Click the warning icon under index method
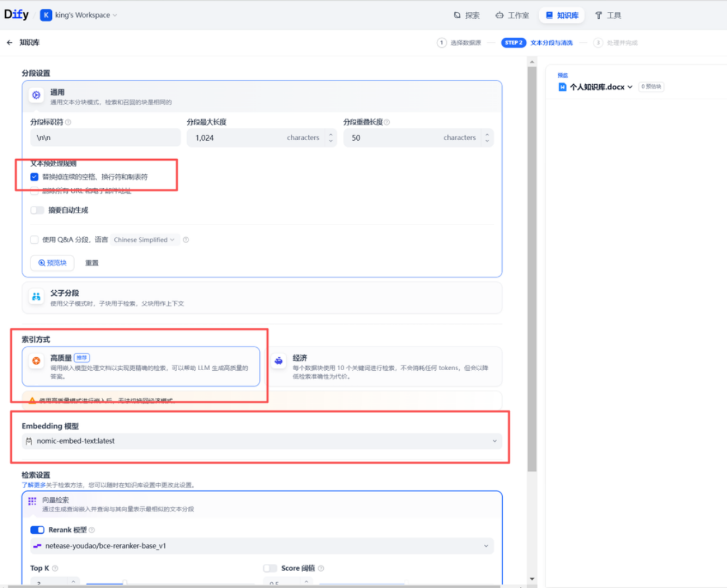727x588 pixels. tap(32, 400)
